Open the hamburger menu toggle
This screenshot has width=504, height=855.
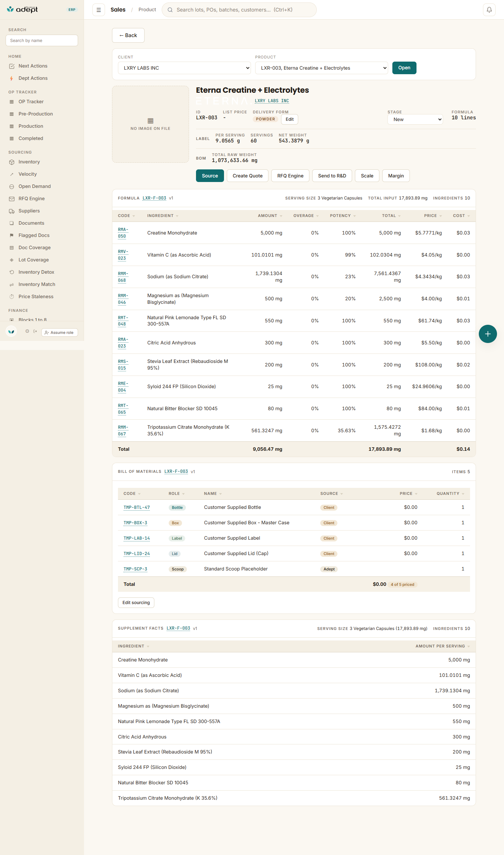[x=99, y=10]
